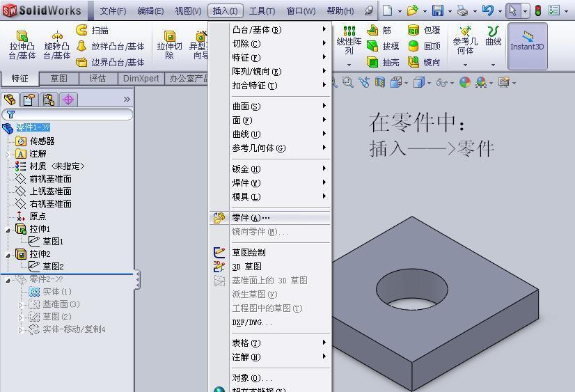Open the ConfigurationManager tab icon
The width and height of the screenshot is (575, 392).
tap(49, 100)
